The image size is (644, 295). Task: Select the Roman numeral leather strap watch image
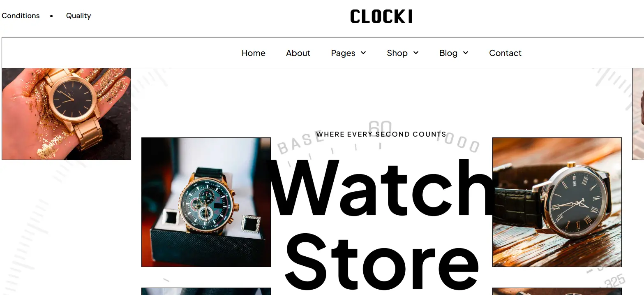click(x=557, y=202)
